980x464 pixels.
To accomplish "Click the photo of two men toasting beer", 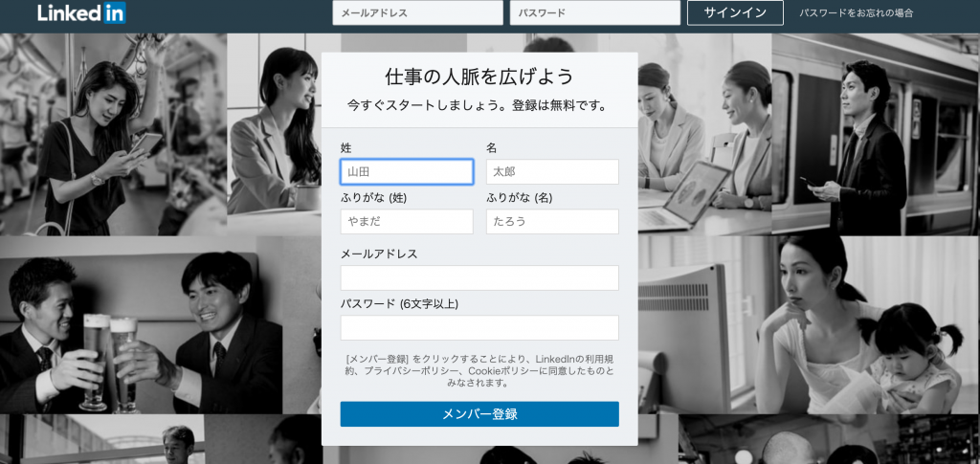I will coord(144,325).
